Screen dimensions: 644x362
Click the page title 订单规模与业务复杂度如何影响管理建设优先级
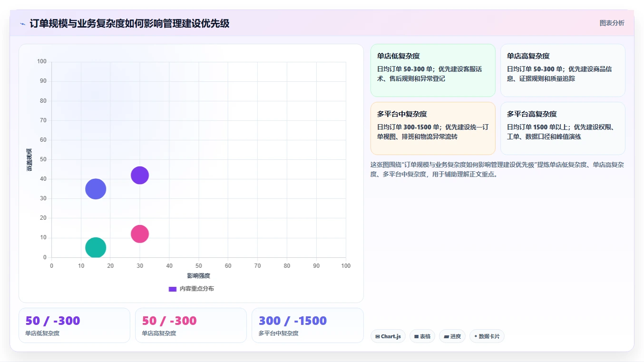129,23
